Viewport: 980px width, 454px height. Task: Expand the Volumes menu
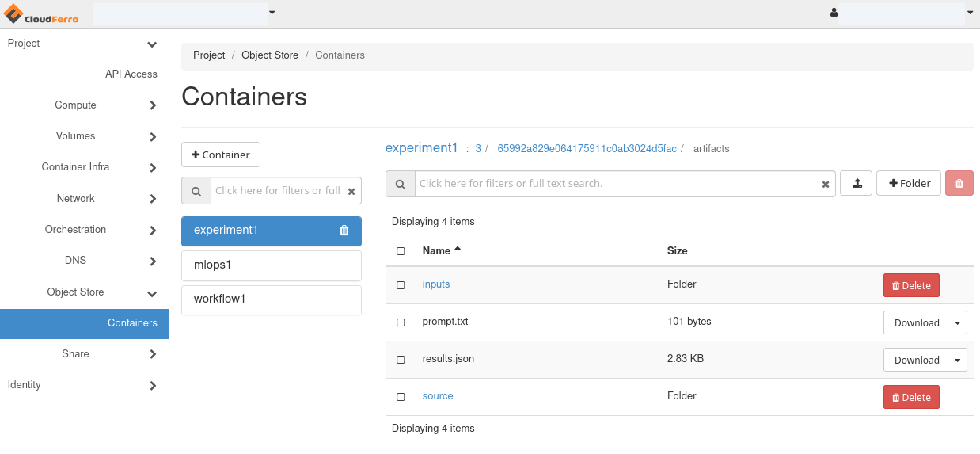point(153,137)
